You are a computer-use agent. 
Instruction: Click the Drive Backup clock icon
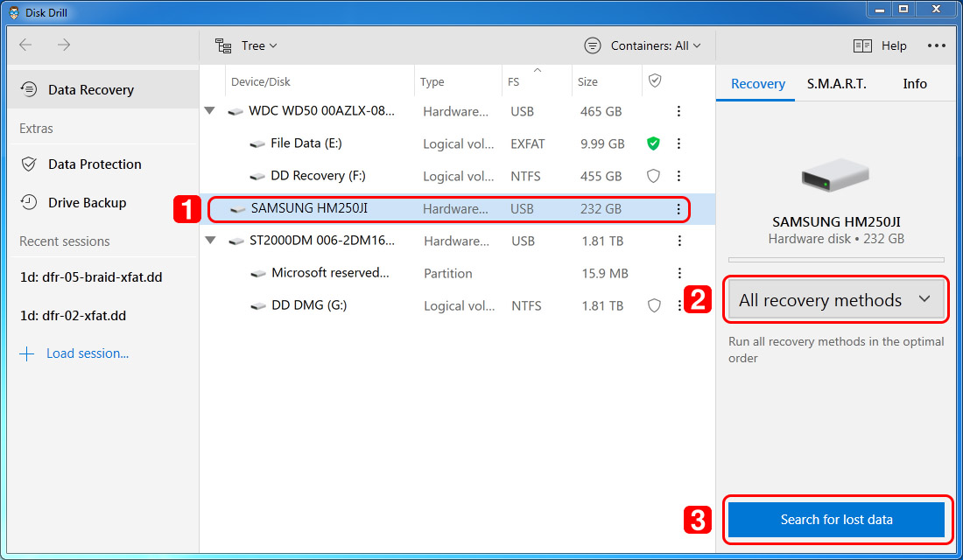29,202
